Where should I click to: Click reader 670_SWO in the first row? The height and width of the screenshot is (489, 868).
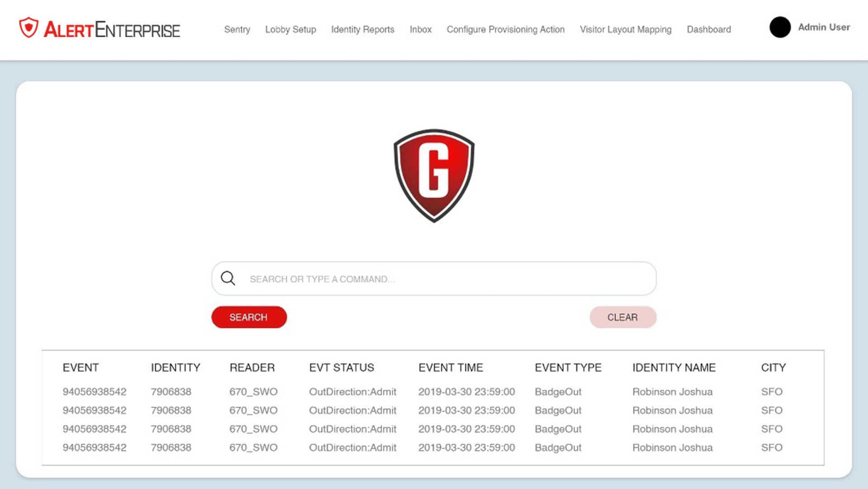pyautogui.click(x=253, y=392)
